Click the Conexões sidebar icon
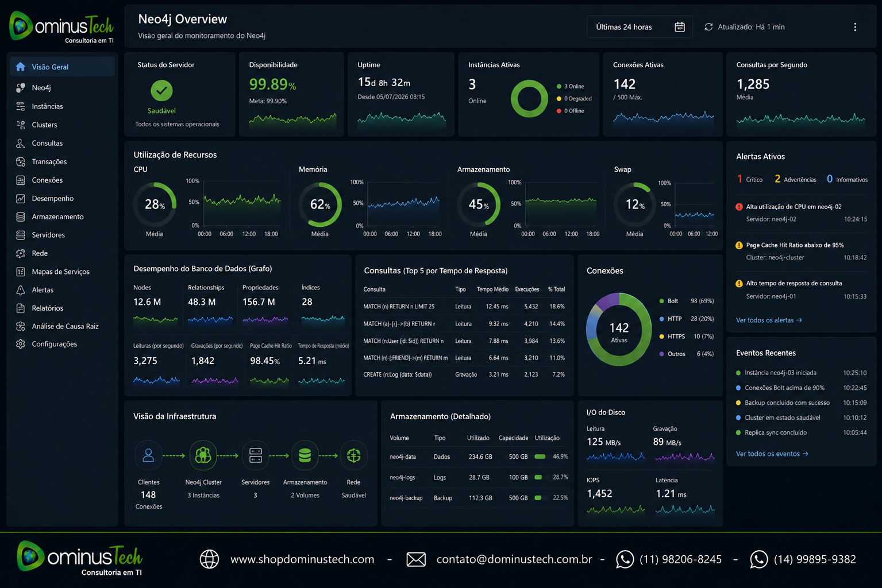The width and height of the screenshot is (882, 588). (x=21, y=180)
